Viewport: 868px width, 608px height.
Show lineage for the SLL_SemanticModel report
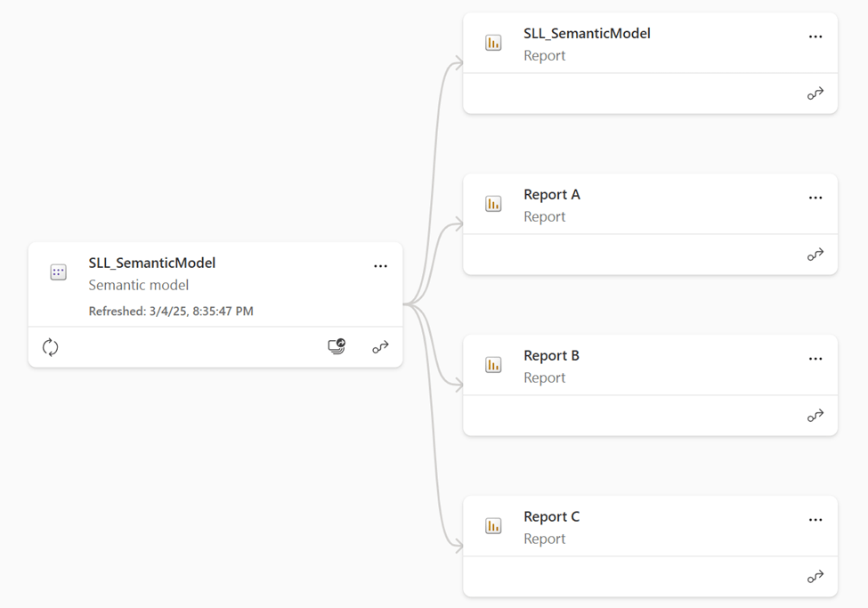(815, 93)
